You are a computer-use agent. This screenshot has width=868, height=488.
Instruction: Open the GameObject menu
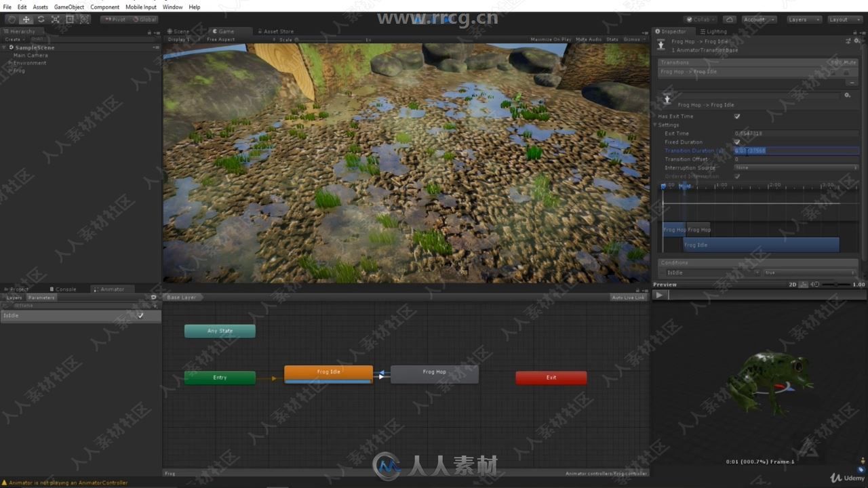pos(69,7)
